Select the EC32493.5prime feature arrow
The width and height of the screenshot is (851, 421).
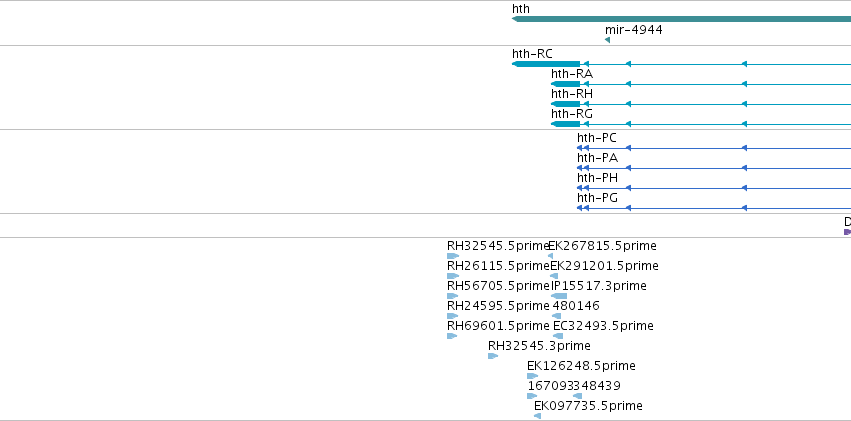pyautogui.click(x=558, y=336)
